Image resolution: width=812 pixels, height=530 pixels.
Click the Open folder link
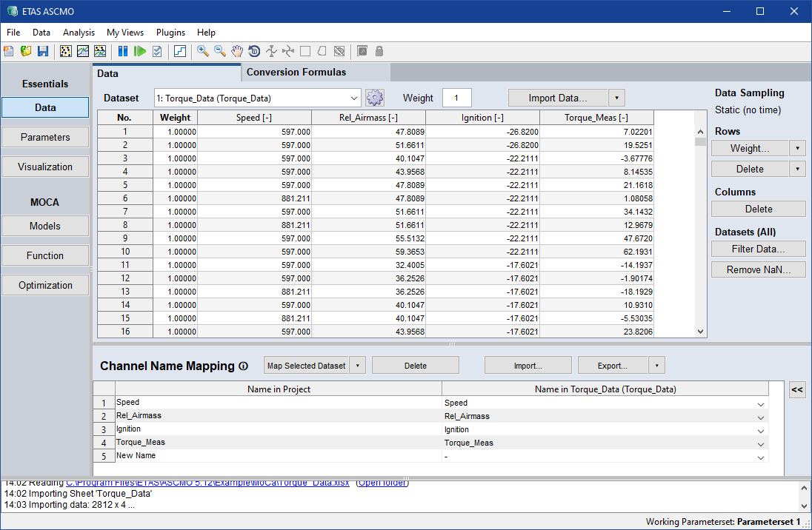coord(383,483)
